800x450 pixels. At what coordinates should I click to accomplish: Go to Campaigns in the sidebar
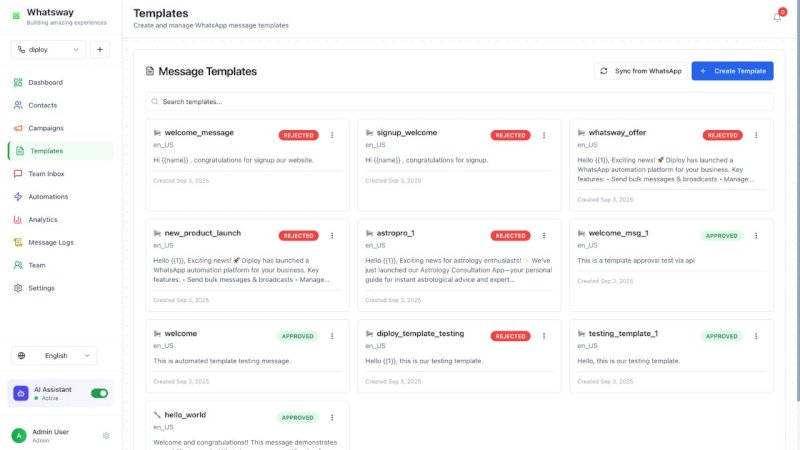[46, 128]
